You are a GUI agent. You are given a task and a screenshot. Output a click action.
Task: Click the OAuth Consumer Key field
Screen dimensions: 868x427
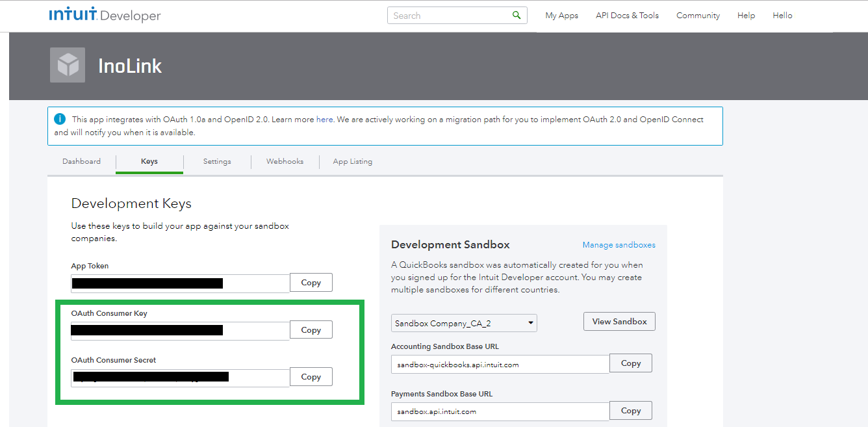180,331
